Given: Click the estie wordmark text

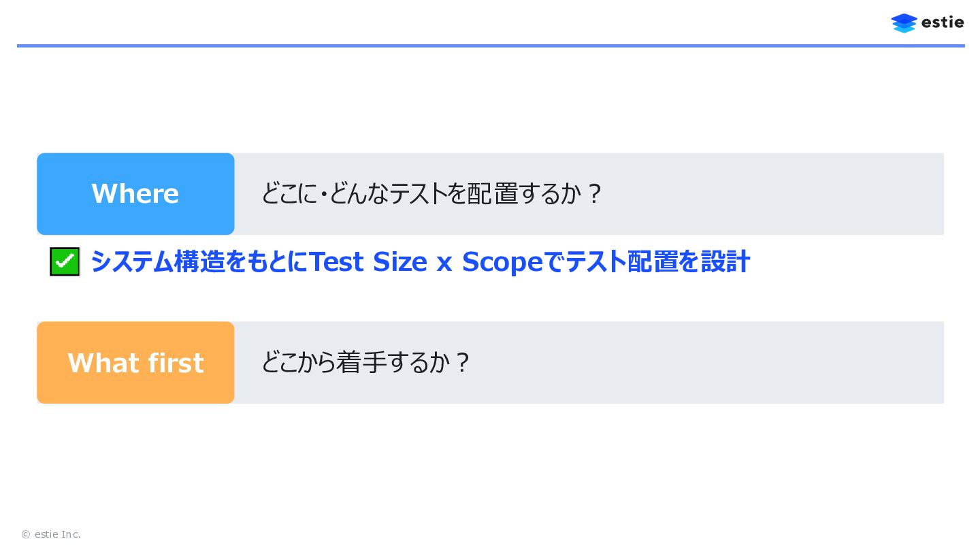Looking at the screenshot, I should click(x=943, y=22).
